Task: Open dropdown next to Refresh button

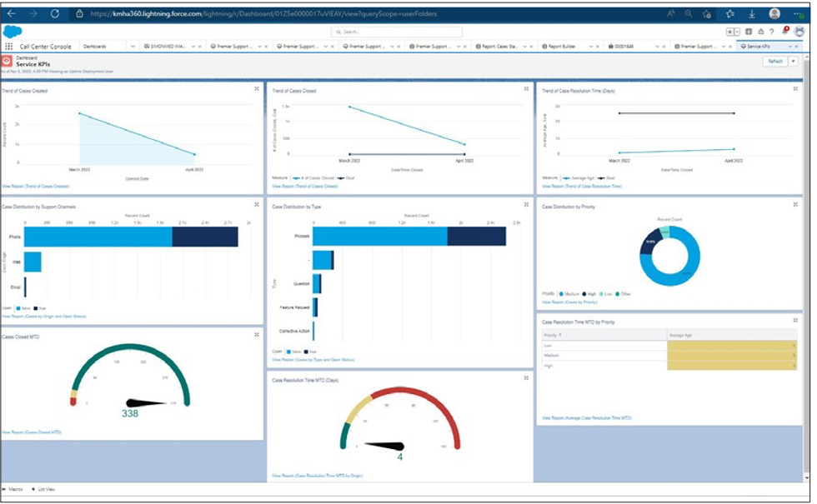Action: coord(793,61)
